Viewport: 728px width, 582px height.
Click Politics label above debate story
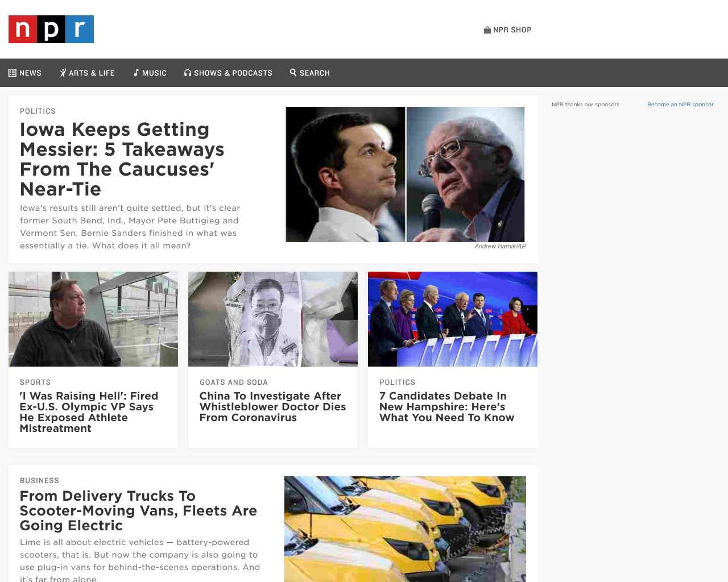click(x=398, y=383)
